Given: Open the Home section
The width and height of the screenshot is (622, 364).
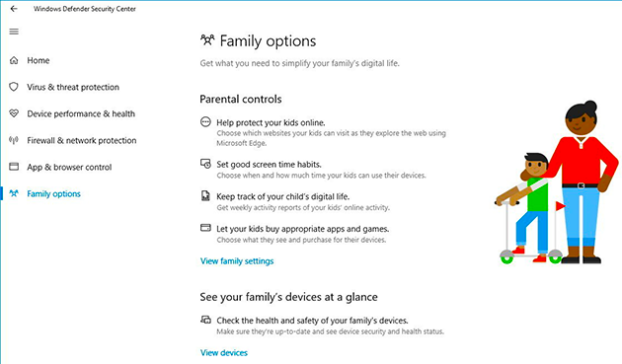Looking at the screenshot, I should (39, 60).
